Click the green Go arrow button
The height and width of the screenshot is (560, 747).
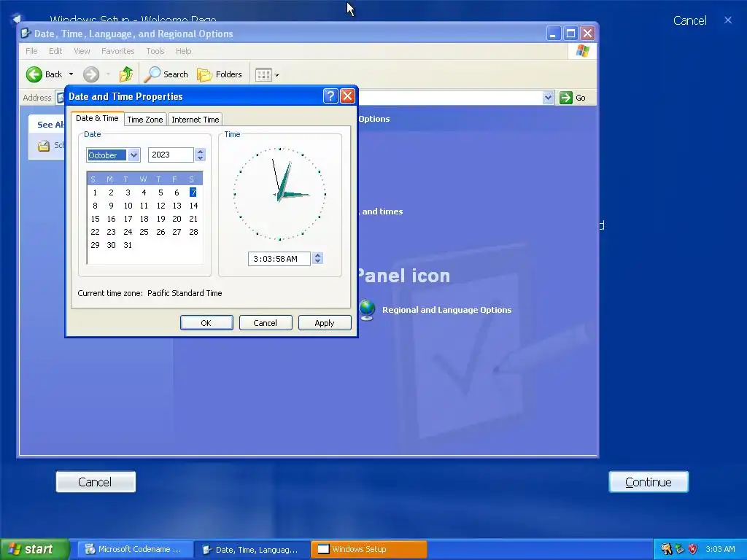pos(566,98)
